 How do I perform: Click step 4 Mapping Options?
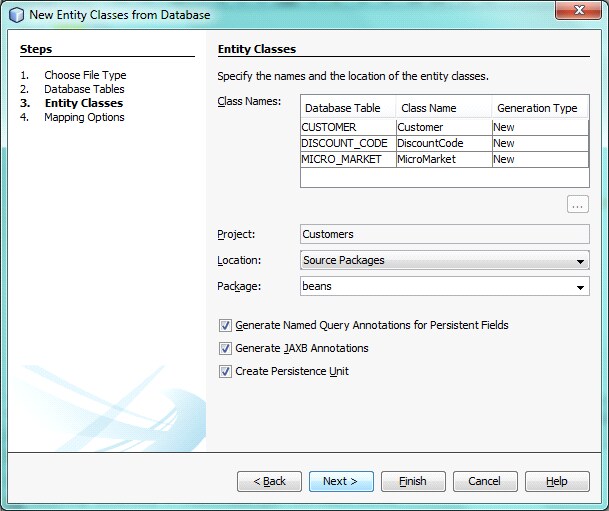pos(84,117)
